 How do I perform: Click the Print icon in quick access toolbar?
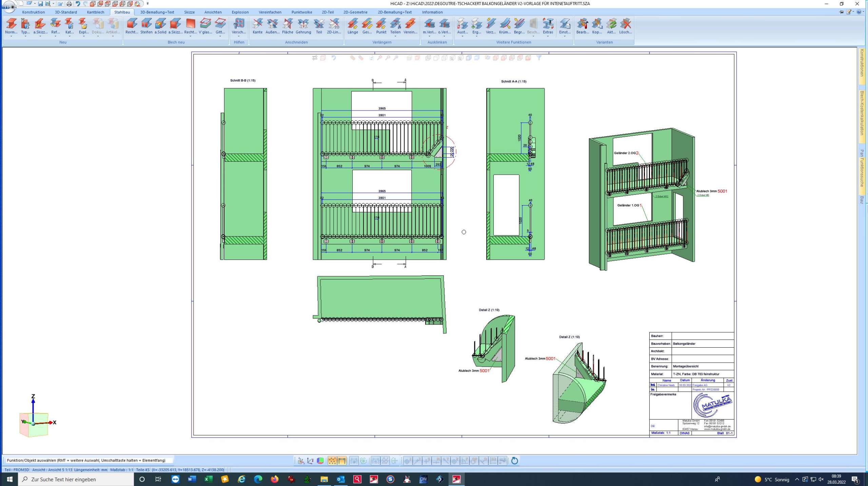pos(69,4)
